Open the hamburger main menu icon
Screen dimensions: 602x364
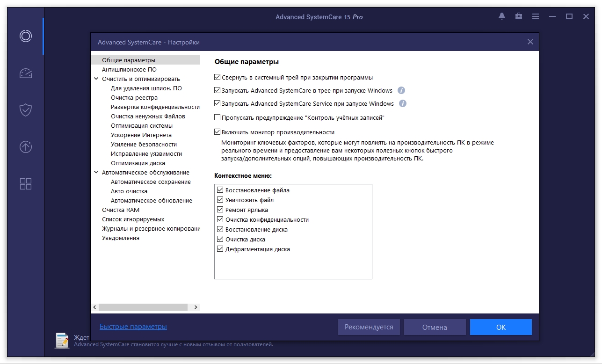coord(536,16)
